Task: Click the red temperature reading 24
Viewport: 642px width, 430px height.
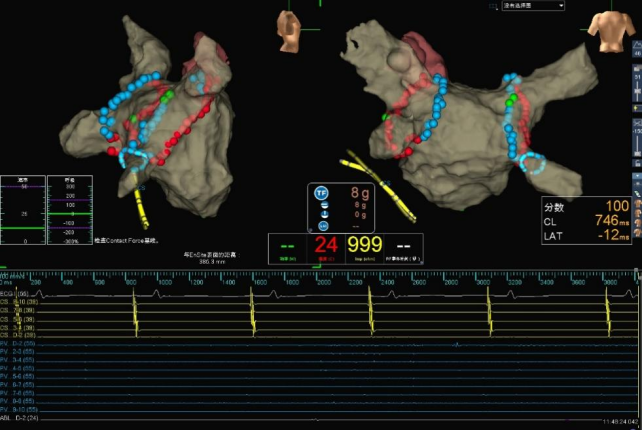Action: [326, 244]
